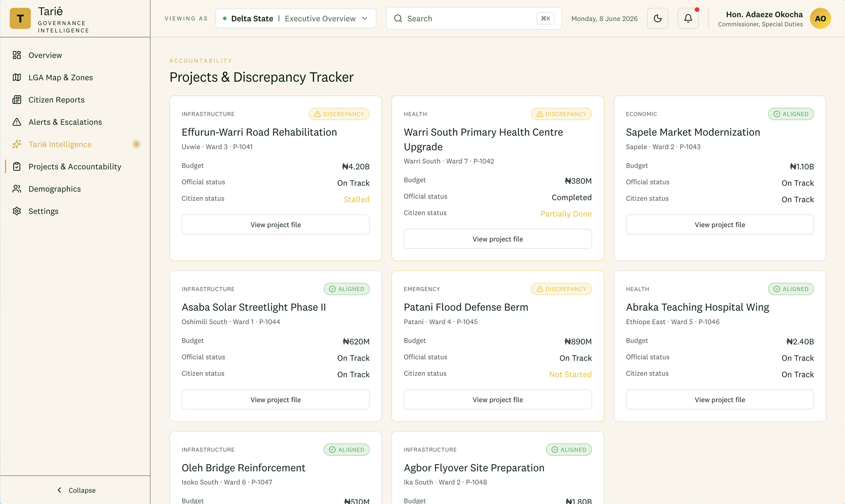Click the Patani Flood Defense Berm title
Viewport: 845px width, 504px height.
466,307
